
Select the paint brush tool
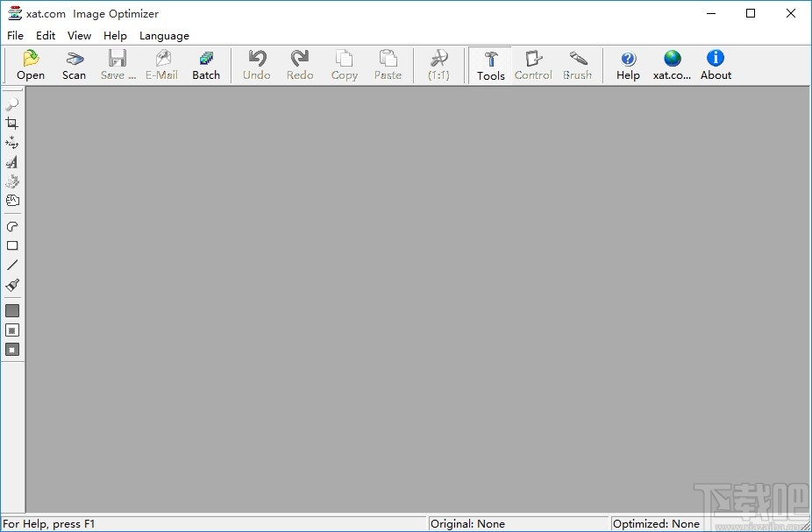[x=12, y=285]
